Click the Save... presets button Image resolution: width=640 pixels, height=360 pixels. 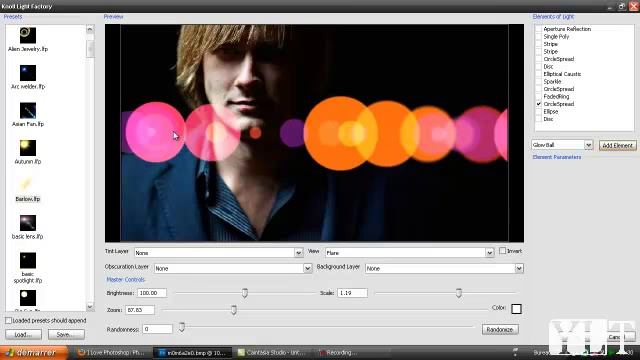[x=66, y=334]
